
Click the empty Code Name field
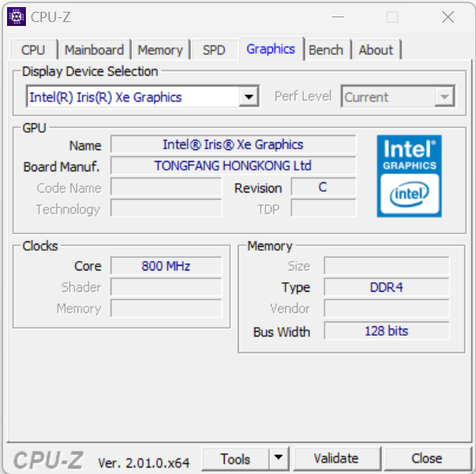(x=166, y=187)
